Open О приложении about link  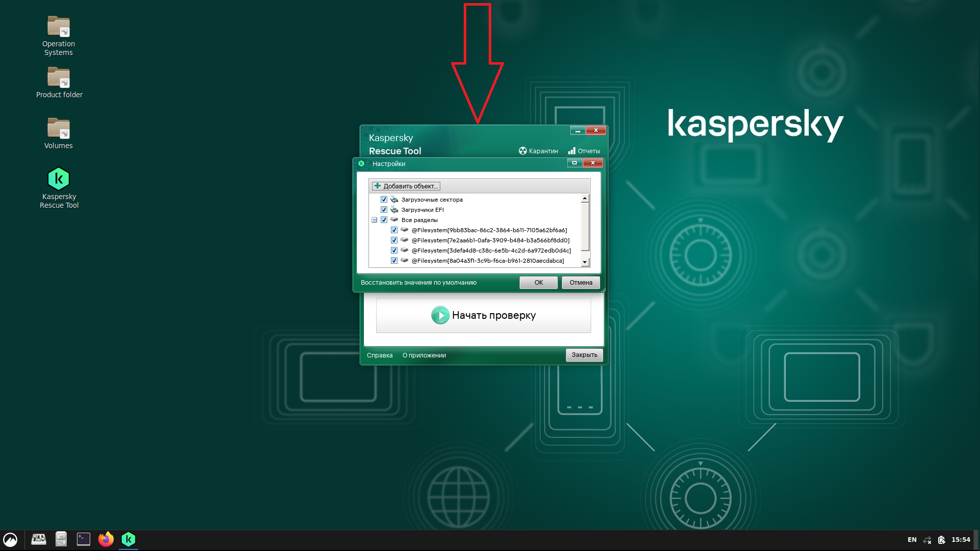click(424, 355)
